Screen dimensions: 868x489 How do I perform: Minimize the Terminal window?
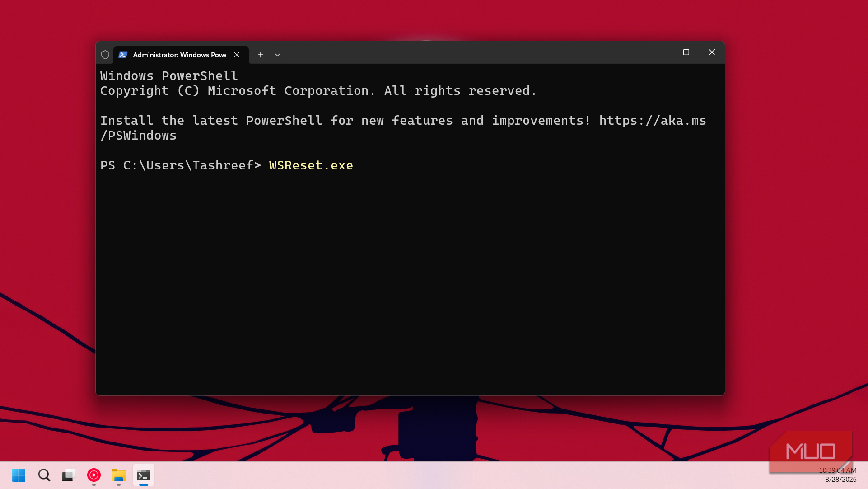pyautogui.click(x=660, y=52)
